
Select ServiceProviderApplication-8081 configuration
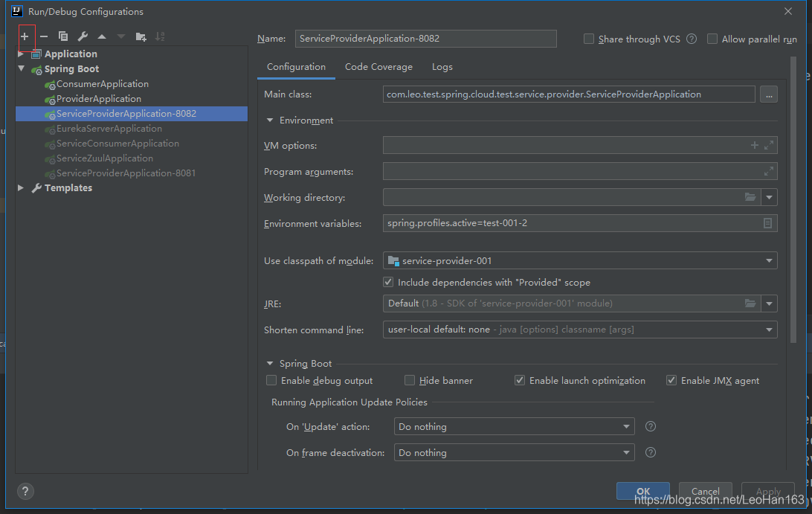(126, 173)
